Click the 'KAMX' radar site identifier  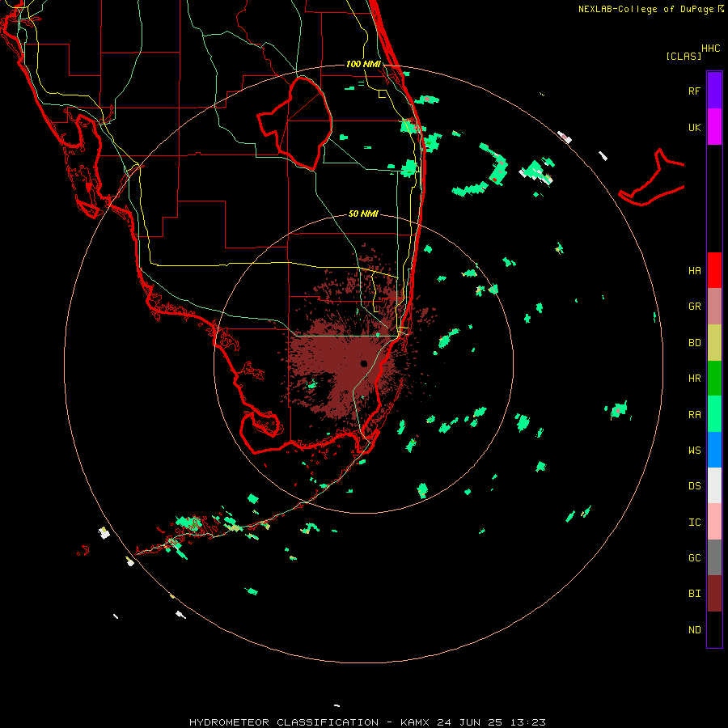415,722
